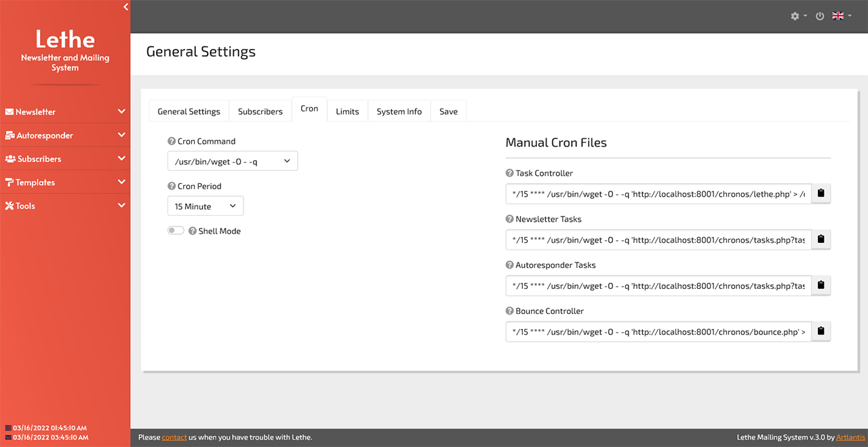The image size is (868, 447).
Task: Open the contact link in footer
Action: tap(174, 438)
